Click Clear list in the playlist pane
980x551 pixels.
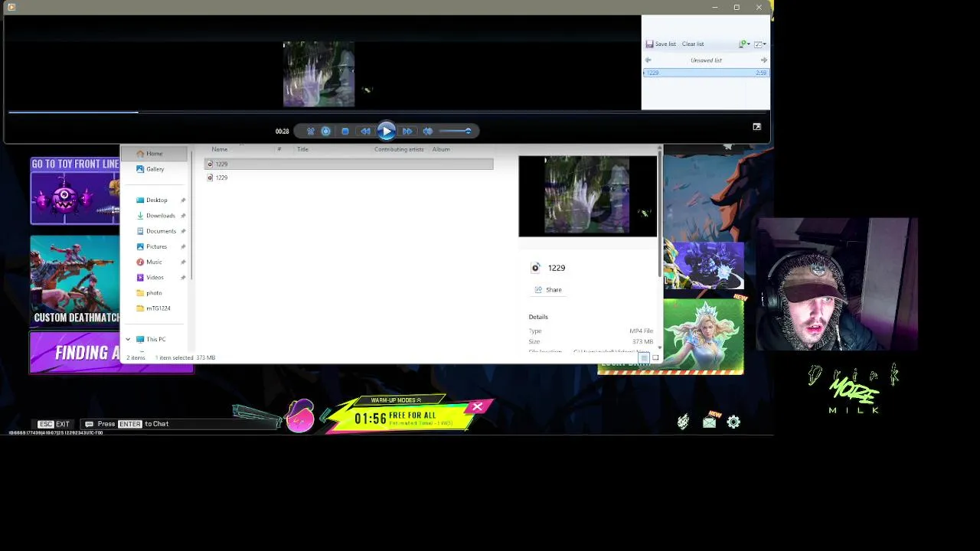(x=693, y=44)
